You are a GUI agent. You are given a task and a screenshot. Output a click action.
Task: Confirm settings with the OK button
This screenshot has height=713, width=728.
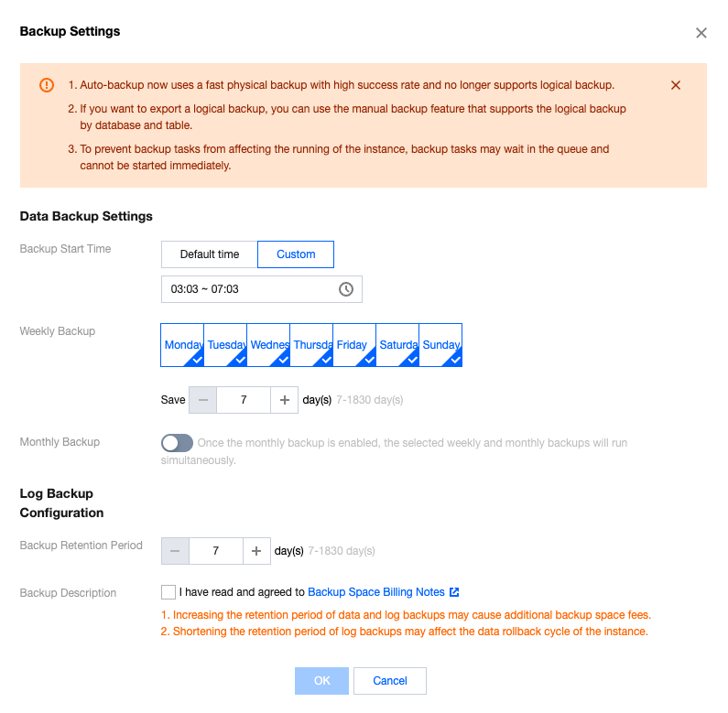click(321, 680)
